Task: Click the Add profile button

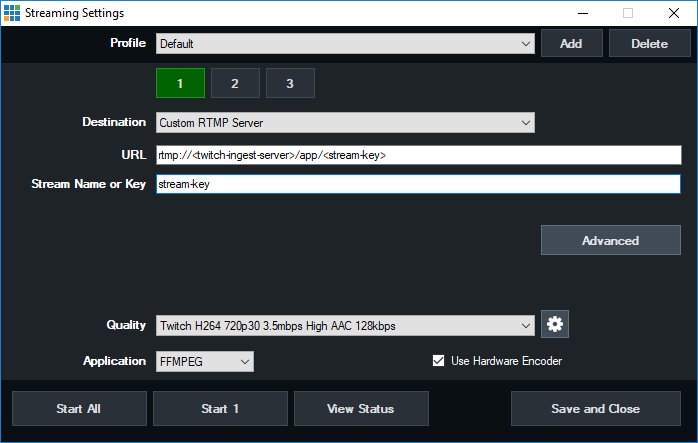Action: coord(571,44)
